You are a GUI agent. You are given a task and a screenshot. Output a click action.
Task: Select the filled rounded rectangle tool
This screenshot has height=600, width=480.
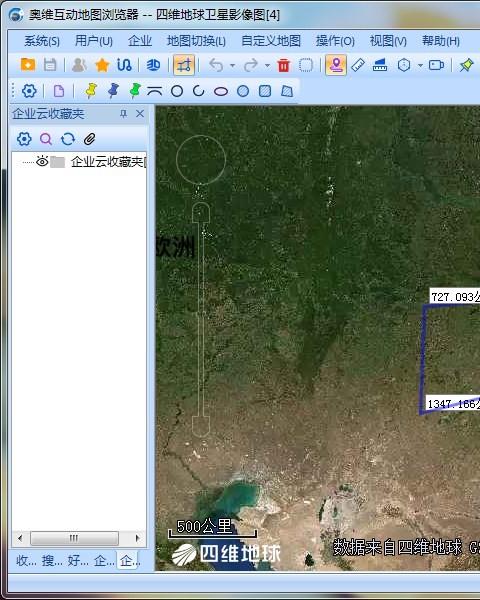265,91
